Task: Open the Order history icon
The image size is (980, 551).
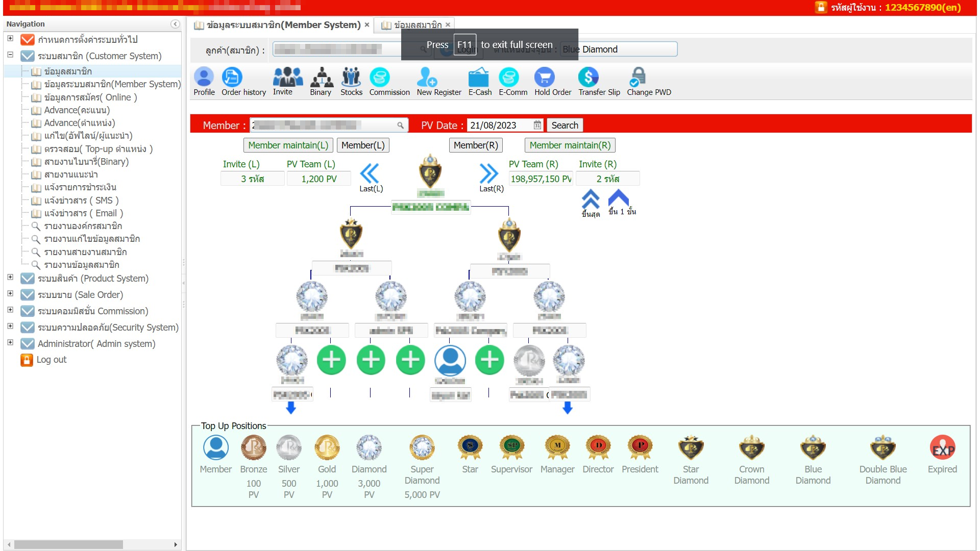Action: [232, 78]
